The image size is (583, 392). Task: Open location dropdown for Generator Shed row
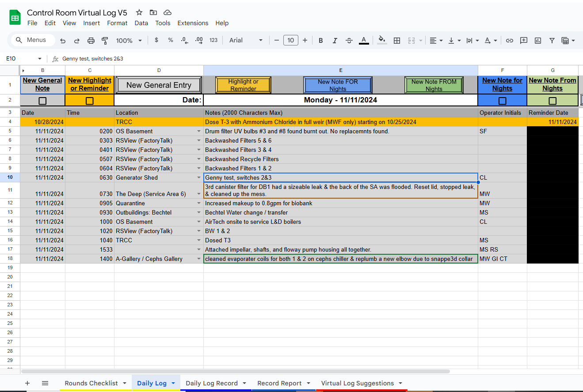coord(199,177)
